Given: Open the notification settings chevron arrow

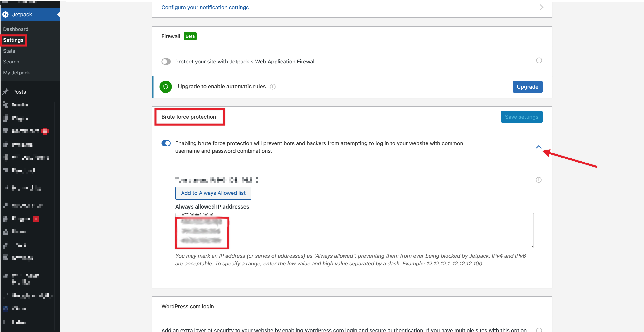Looking at the screenshot, I should 541,7.
